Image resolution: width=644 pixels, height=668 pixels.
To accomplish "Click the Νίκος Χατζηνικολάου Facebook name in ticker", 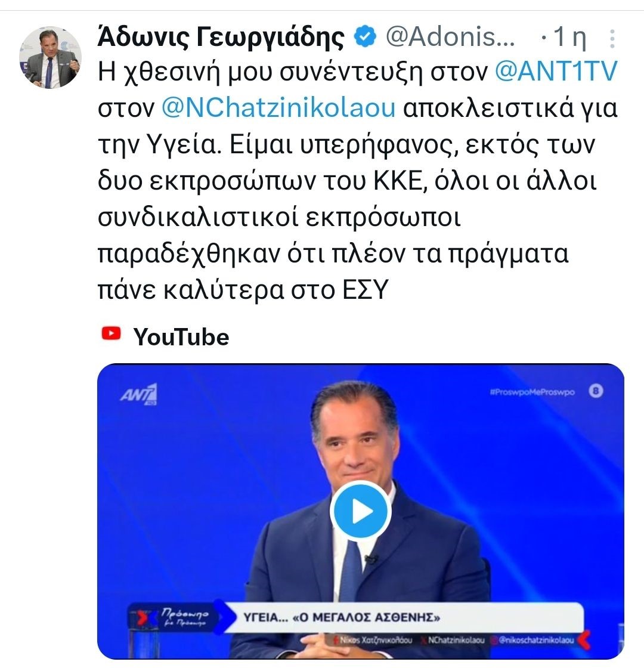I will [x=372, y=640].
